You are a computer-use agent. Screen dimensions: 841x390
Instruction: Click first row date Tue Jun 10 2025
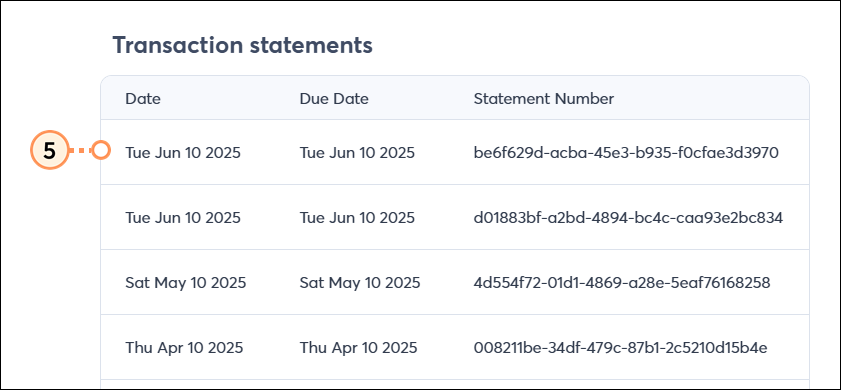click(x=183, y=153)
